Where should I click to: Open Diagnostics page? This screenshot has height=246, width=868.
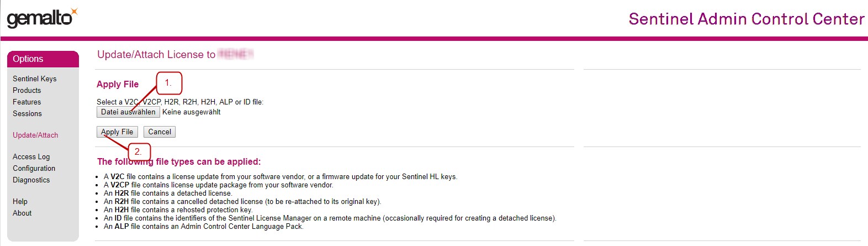click(x=31, y=180)
